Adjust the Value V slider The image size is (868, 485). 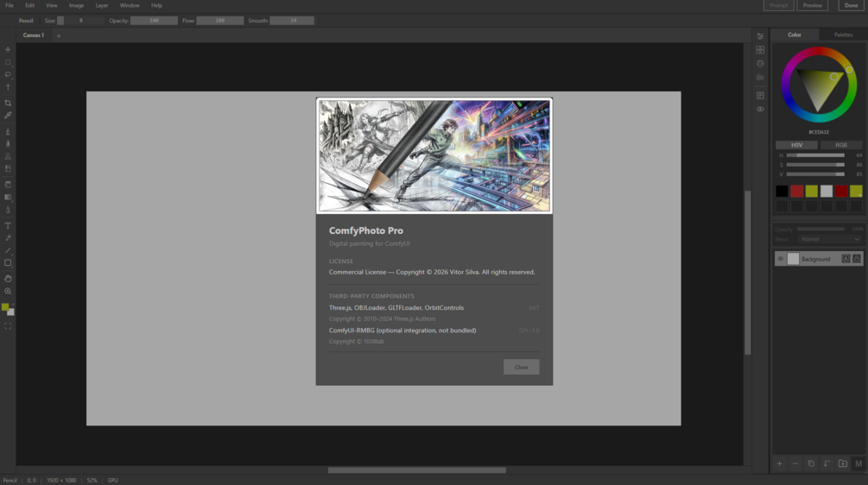[815, 174]
